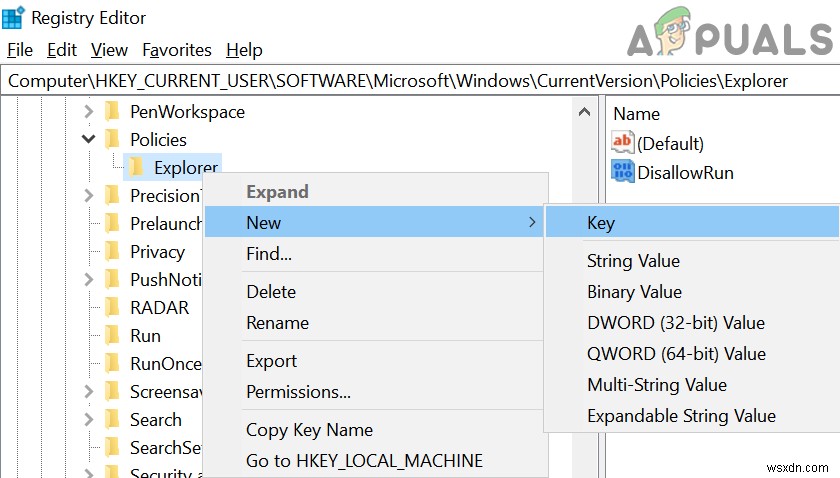Open the View menu

109,50
